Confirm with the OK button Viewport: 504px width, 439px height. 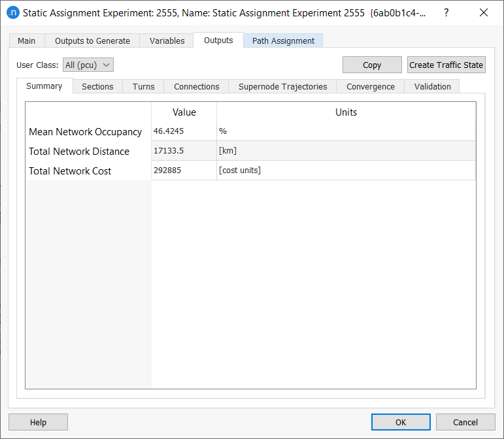[x=400, y=422]
